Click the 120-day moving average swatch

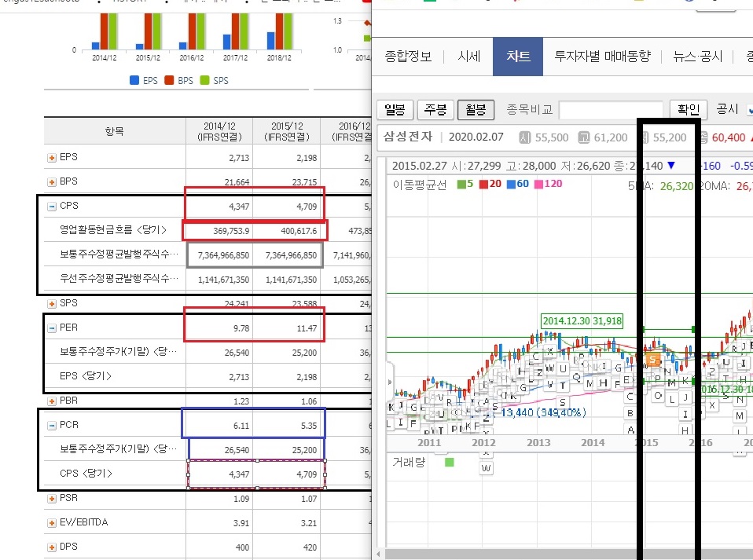[x=539, y=184]
